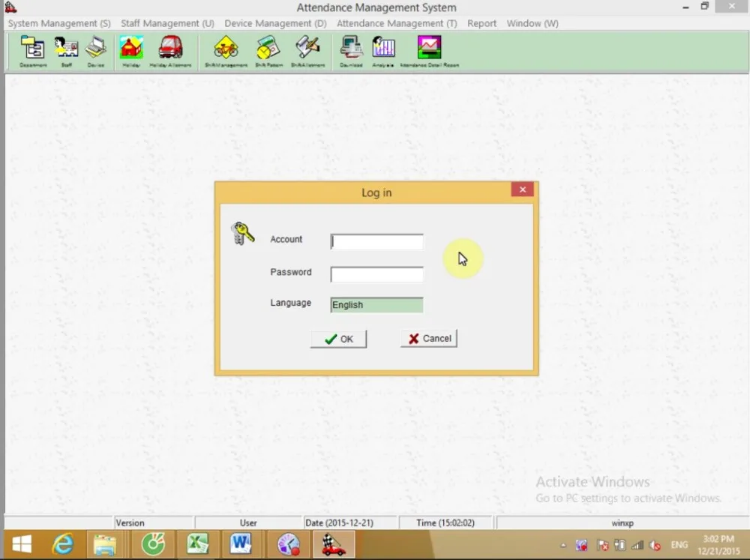The width and height of the screenshot is (750, 560).
Task: Open the Language English combo box
Action: pyautogui.click(x=377, y=304)
